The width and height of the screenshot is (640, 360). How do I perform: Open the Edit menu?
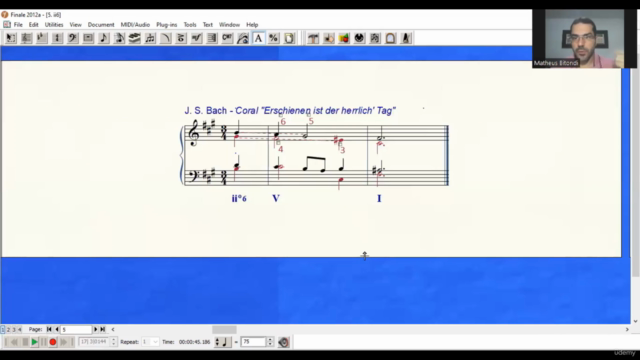click(33, 24)
